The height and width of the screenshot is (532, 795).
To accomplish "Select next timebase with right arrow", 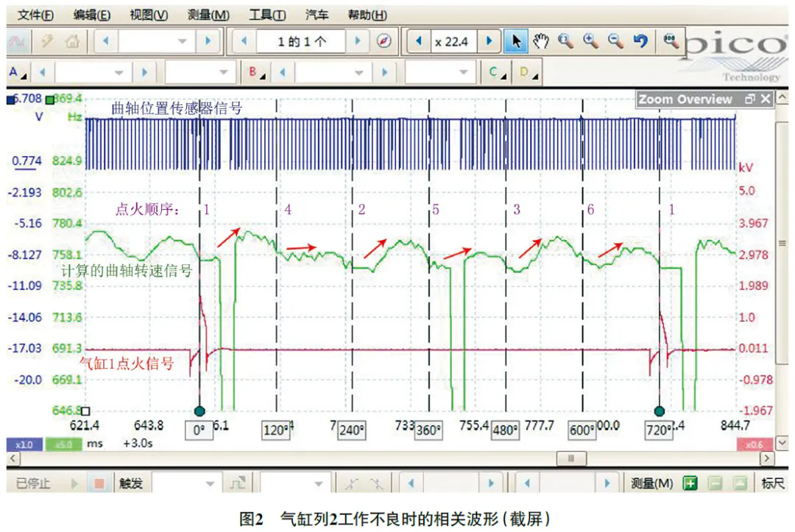I will pos(208,41).
